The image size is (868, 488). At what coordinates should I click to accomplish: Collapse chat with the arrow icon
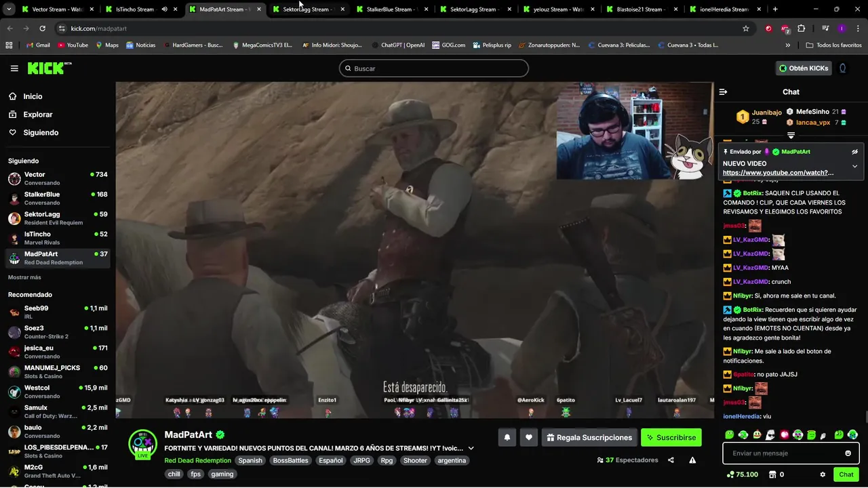[723, 91]
